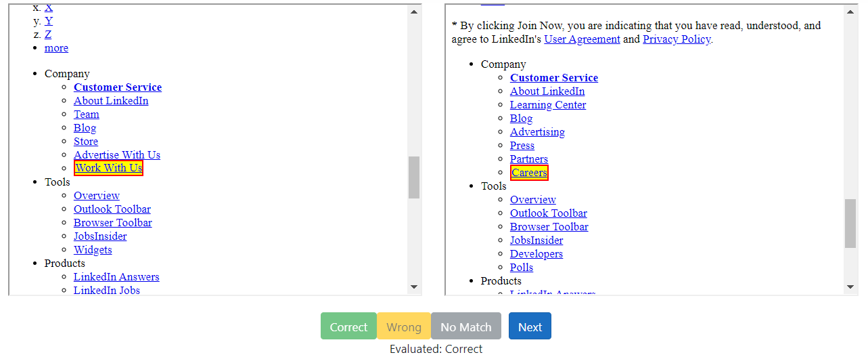This screenshot has width=868, height=357.
Task: Click 'Company' heading in left panel
Action: [67, 74]
